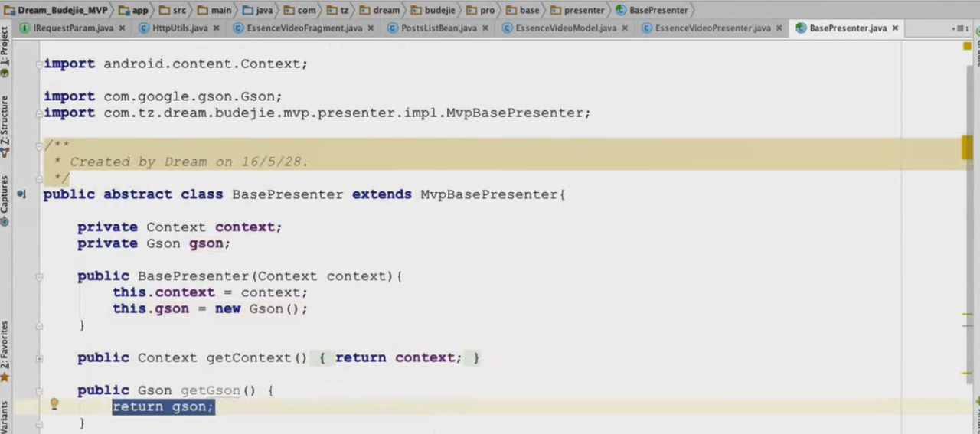
Task: Click the pro breadcrumb
Action: (481, 10)
